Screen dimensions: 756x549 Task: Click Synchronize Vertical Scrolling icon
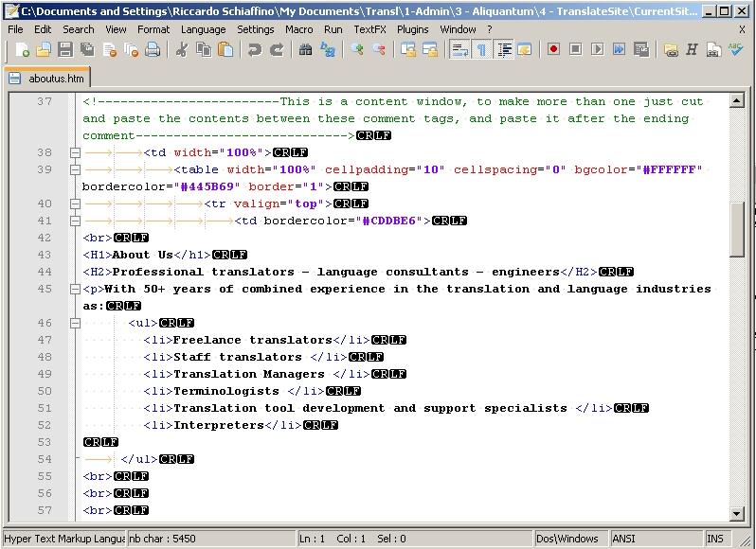pyautogui.click(x=408, y=49)
